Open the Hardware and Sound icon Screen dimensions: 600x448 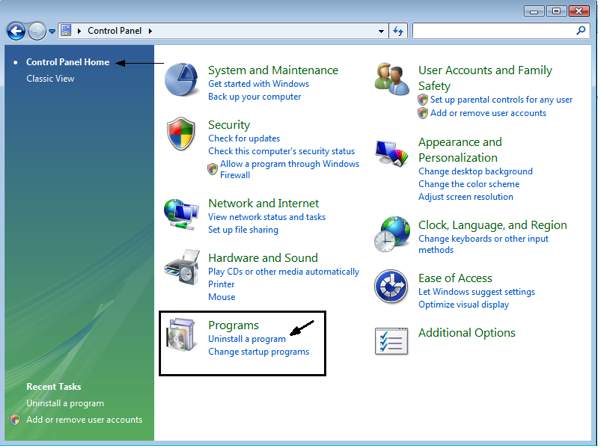[182, 269]
